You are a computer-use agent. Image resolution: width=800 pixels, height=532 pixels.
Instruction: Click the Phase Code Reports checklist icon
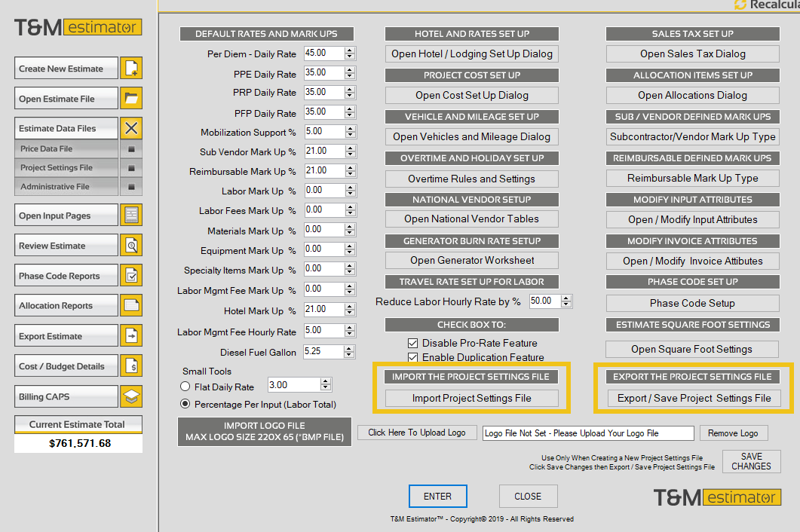click(131, 276)
